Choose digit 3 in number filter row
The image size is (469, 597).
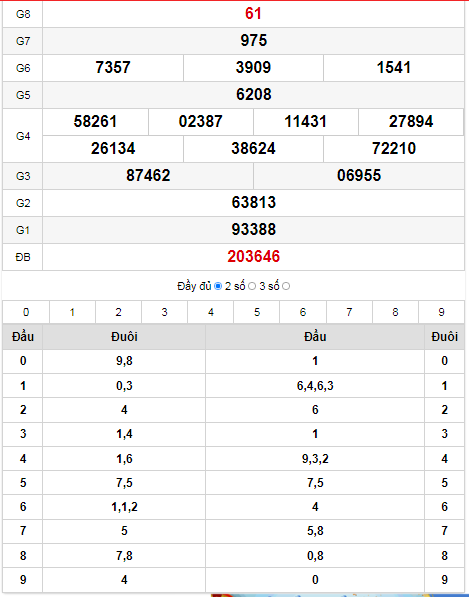164,312
